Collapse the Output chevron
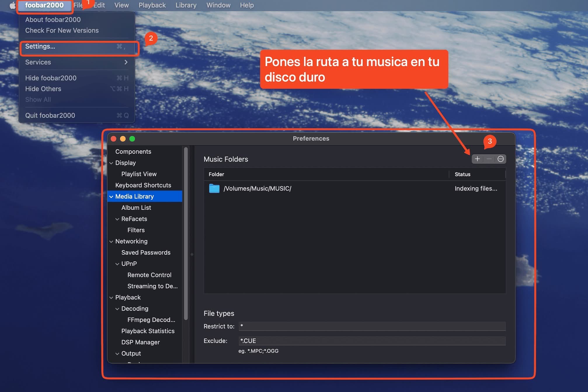Image resolution: width=588 pixels, height=392 pixels. pos(117,354)
